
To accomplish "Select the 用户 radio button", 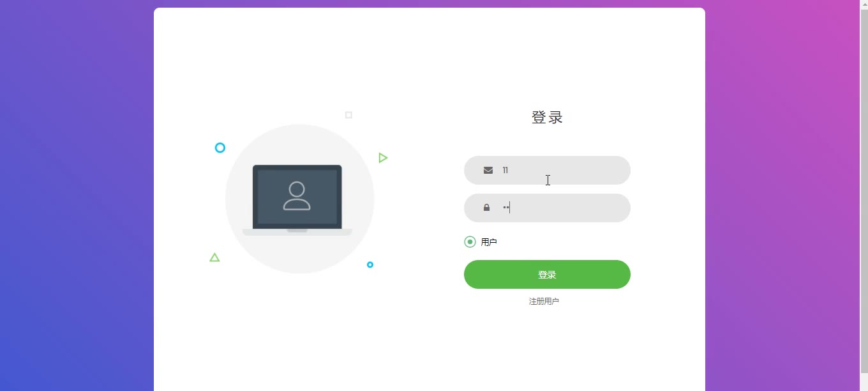I will click(x=470, y=241).
